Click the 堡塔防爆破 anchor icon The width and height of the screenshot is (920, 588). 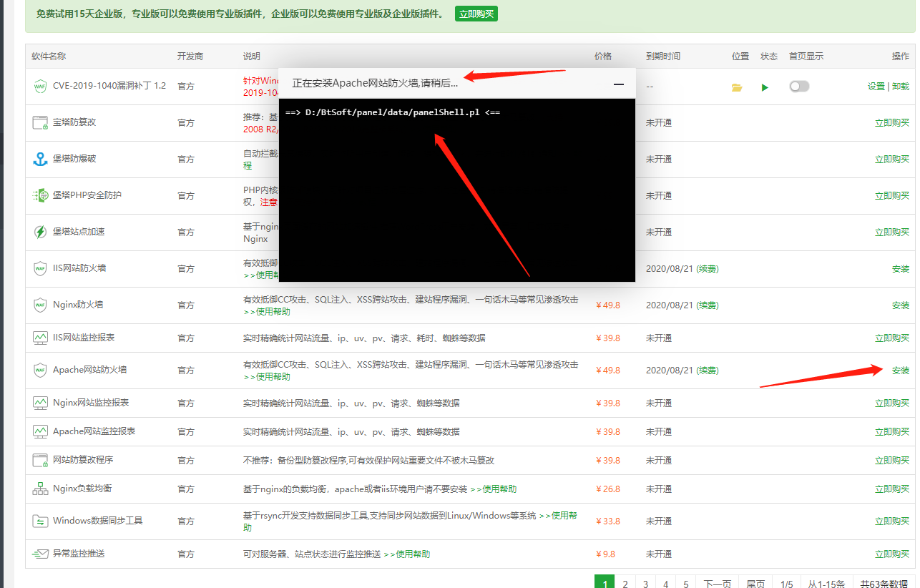coord(40,159)
